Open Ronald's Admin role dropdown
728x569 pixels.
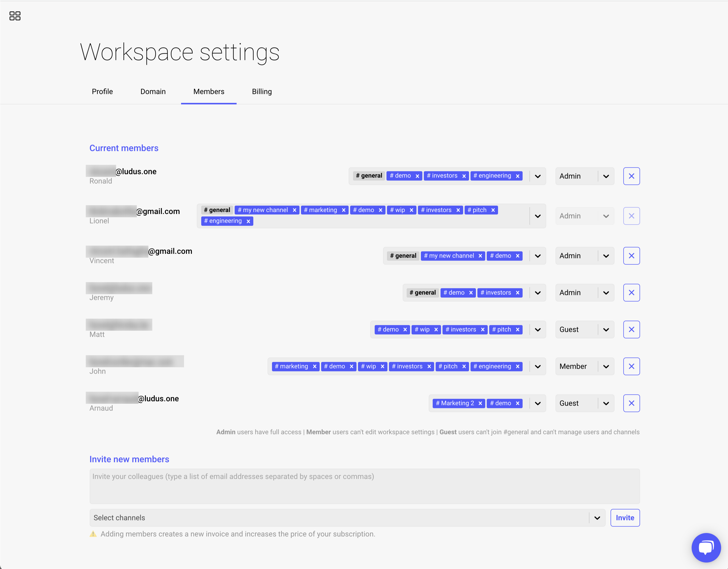(x=584, y=176)
